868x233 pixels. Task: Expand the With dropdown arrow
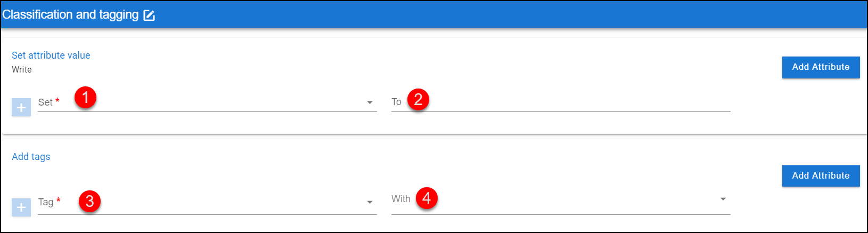click(723, 199)
